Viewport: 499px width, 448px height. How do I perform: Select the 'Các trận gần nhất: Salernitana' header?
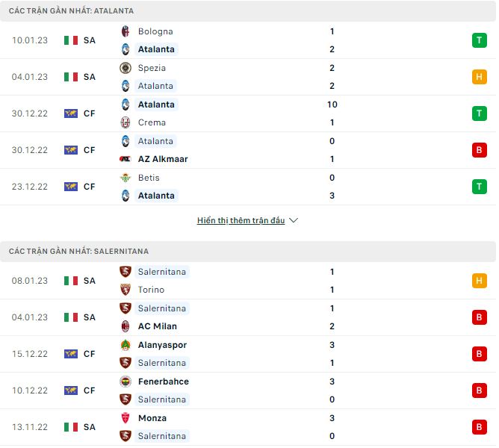click(78, 252)
